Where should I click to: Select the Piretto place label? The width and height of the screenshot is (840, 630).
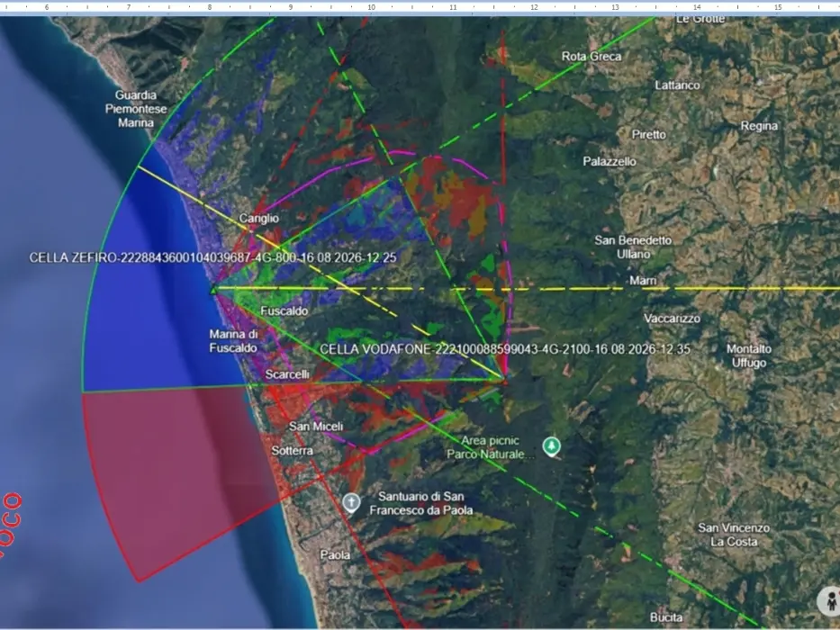pyautogui.click(x=649, y=134)
